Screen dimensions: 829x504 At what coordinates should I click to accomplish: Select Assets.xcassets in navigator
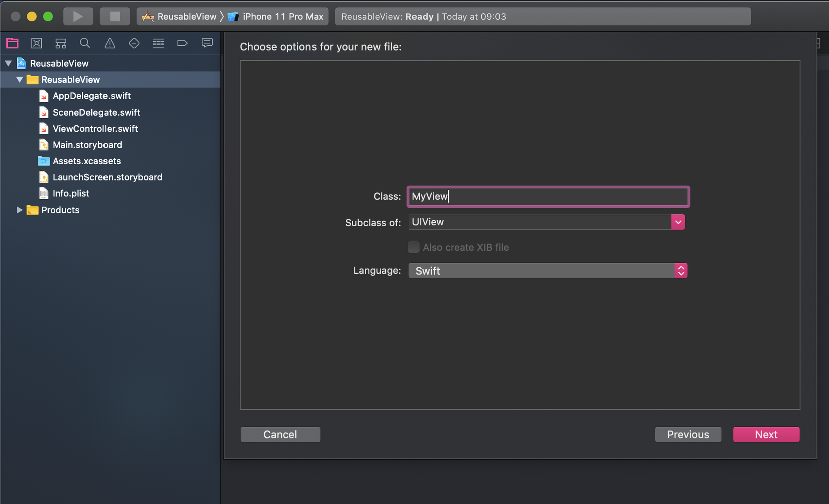pyautogui.click(x=110, y=161)
